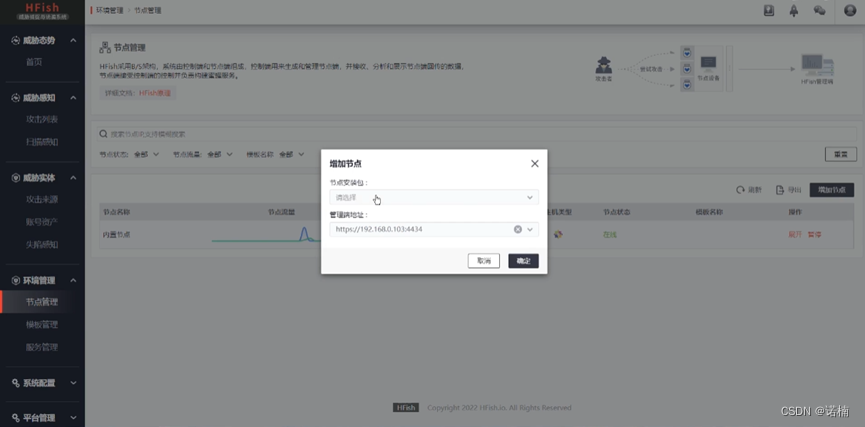Open 账号资产 in the sidebar
The image size is (865, 427).
point(42,222)
